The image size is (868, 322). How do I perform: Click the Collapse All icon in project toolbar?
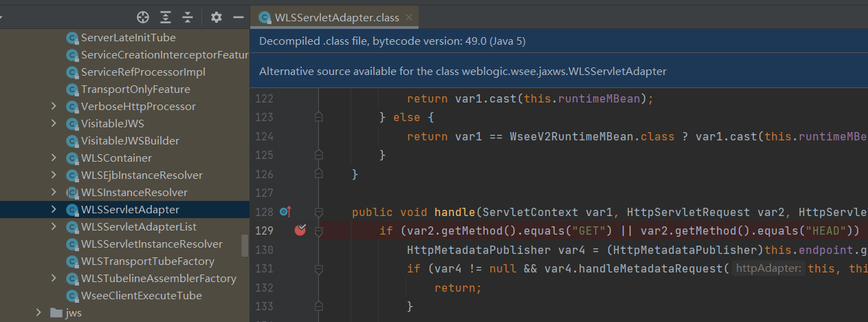(x=188, y=17)
